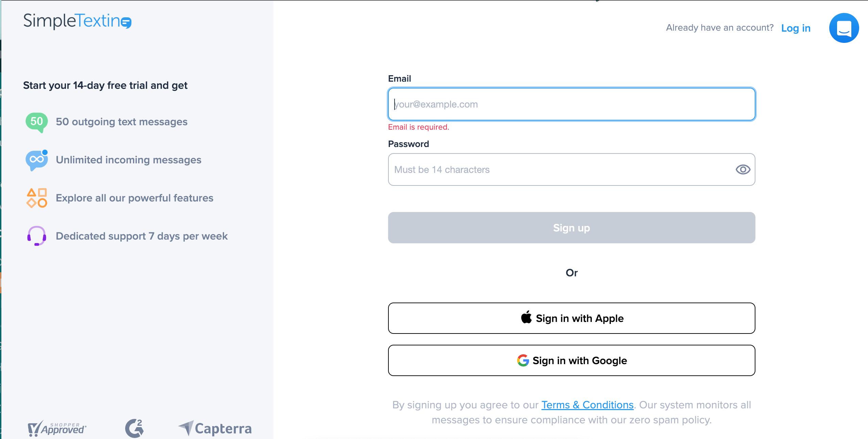
Task: Click the G2 logo badge
Action: (x=134, y=428)
